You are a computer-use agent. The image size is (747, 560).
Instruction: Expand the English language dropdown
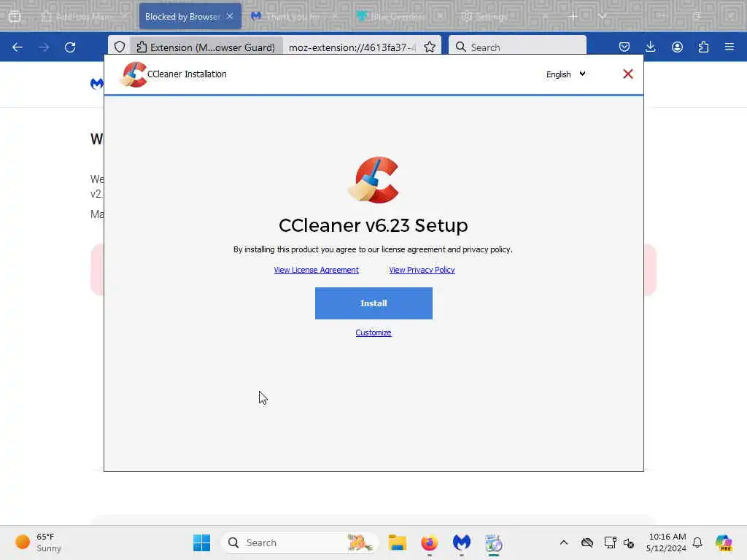pos(566,74)
